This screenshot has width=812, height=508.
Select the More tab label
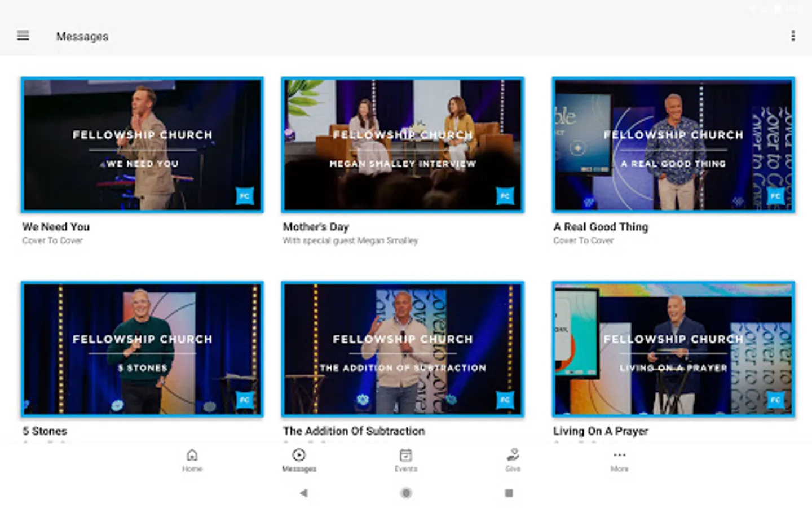click(x=619, y=469)
